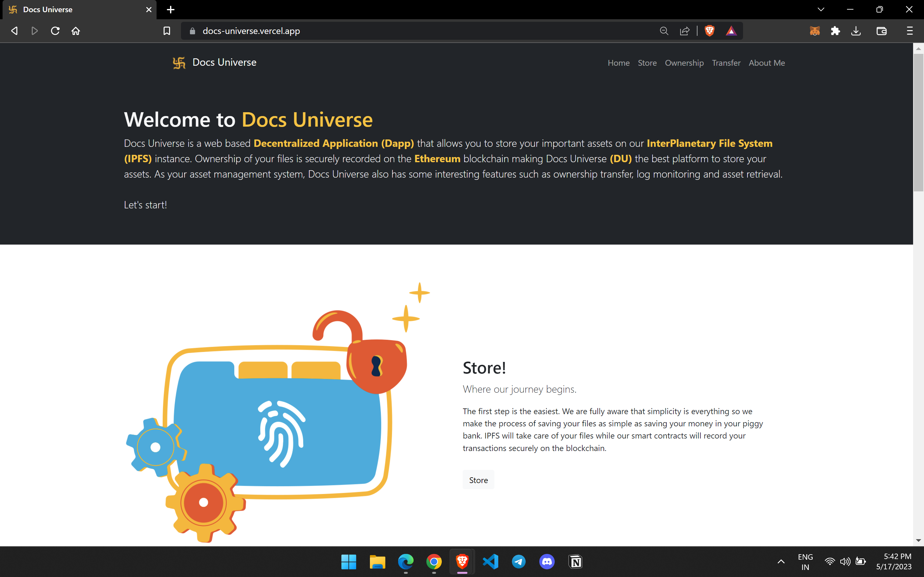The image size is (924, 577).
Task: Open the Transfer nav item
Action: click(726, 63)
